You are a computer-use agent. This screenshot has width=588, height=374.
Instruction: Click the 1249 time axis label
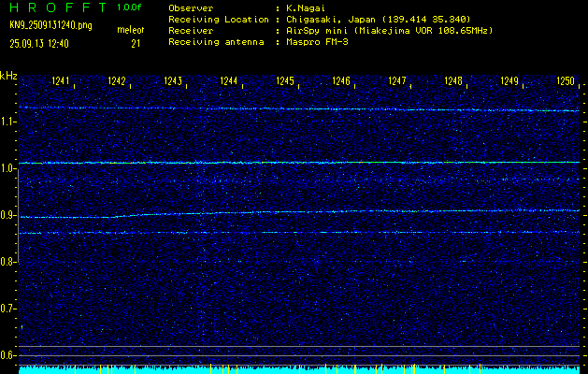coord(509,80)
